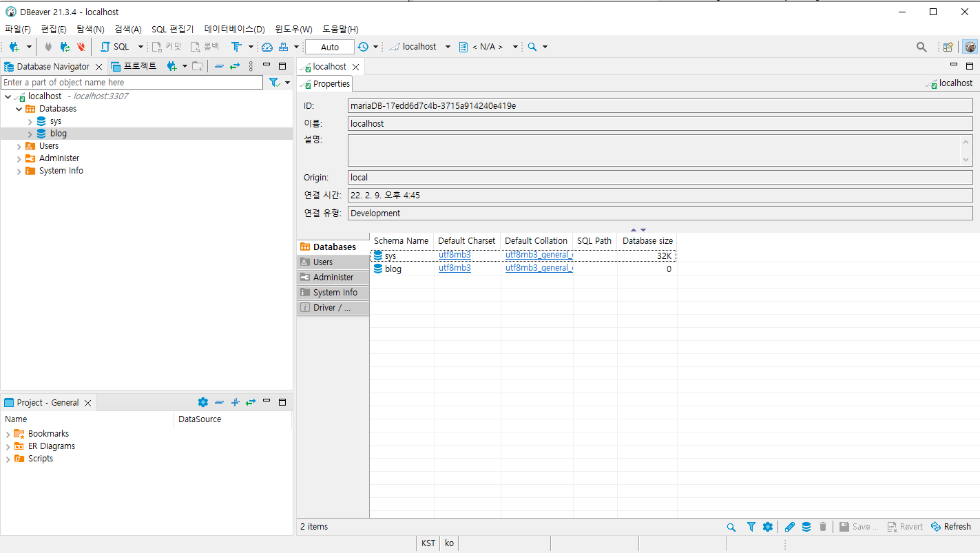Click the new connection plug icon in the Database Navigator toolbar

pos(172,66)
